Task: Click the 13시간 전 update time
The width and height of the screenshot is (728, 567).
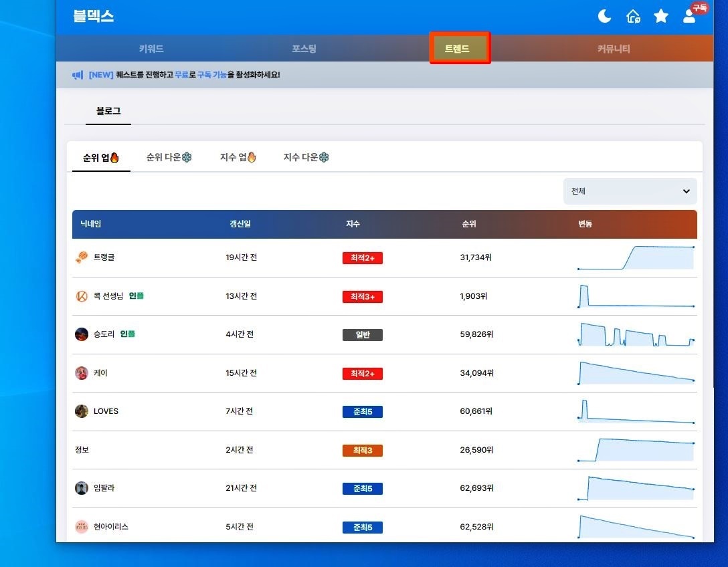Action: point(242,296)
